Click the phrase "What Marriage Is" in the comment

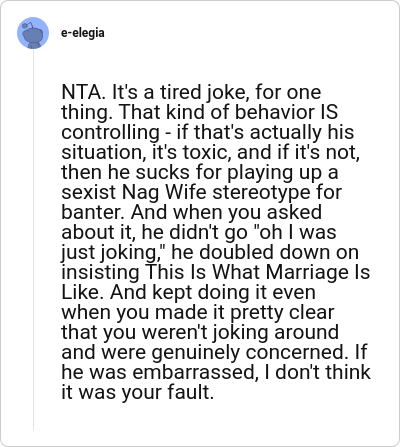[x=291, y=272]
